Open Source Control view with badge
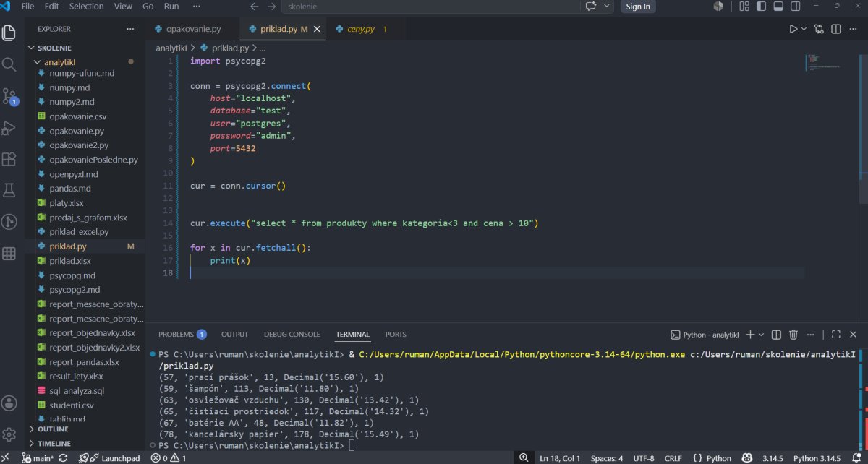The width and height of the screenshot is (868, 464). click(9, 96)
